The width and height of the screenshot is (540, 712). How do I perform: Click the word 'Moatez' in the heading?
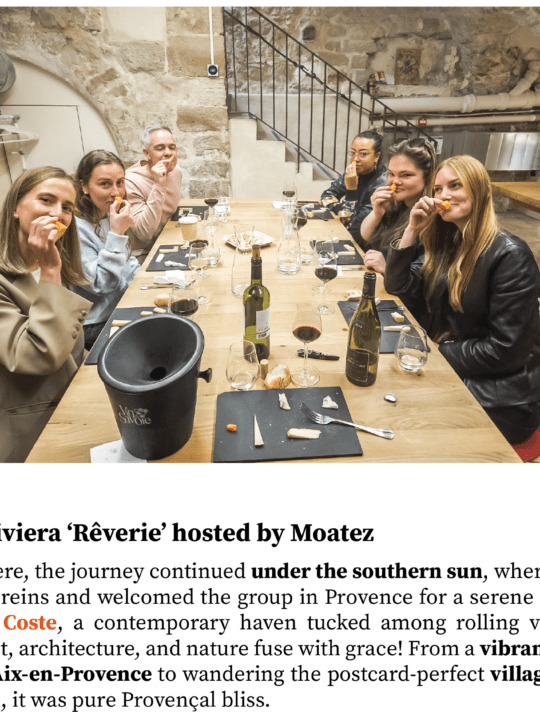332,533
